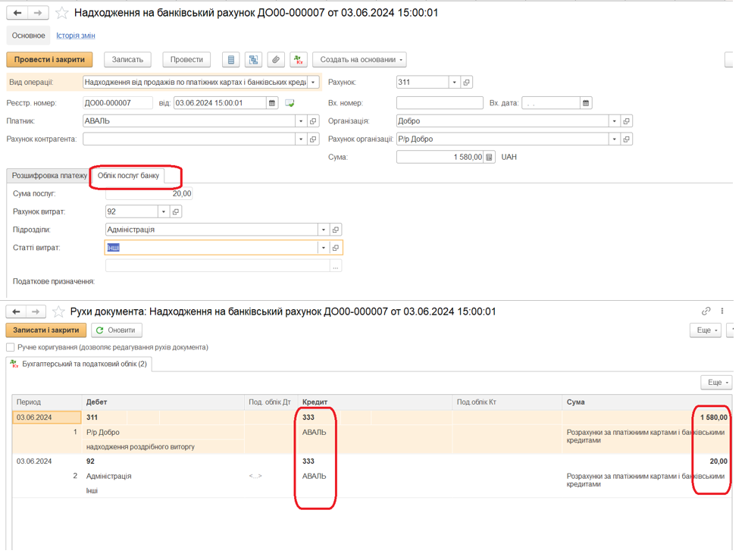This screenshot has width=748, height=560.
Task: Click the link icon in Рухи документа header
Action: 706,311
